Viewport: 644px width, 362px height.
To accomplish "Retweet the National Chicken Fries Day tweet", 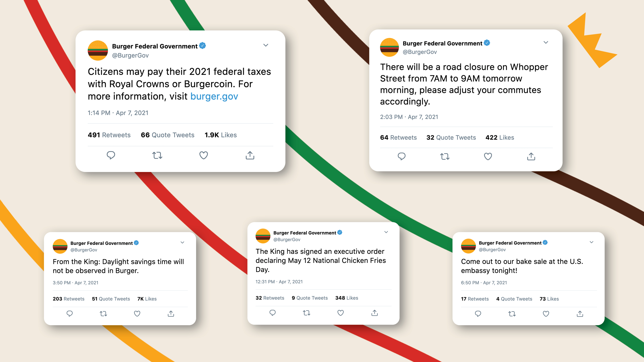I will point(307,313).
